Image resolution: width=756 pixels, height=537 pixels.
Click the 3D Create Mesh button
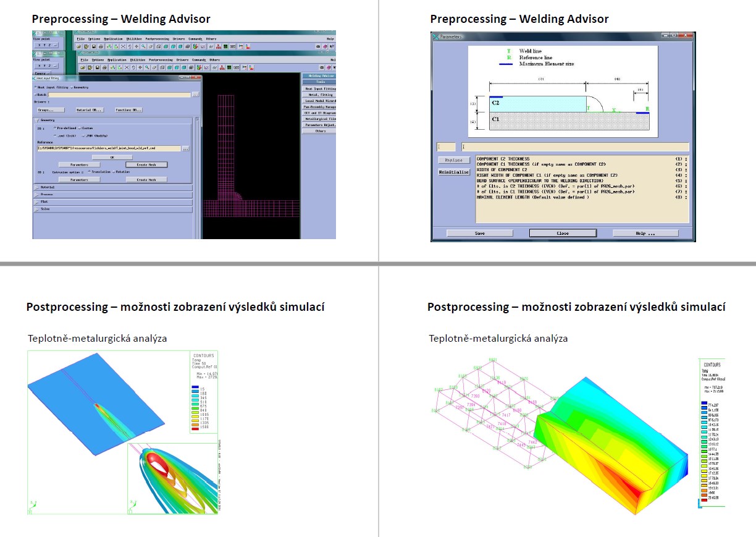pos(146,180)
